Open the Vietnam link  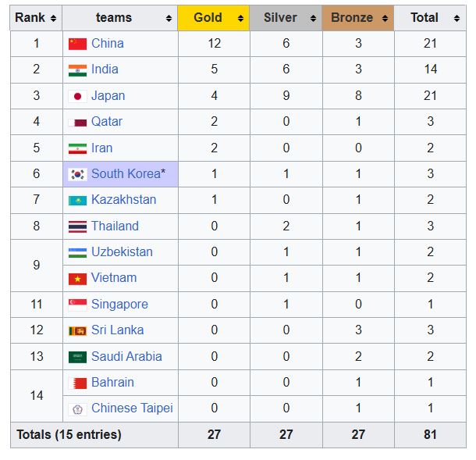point(114,278)
